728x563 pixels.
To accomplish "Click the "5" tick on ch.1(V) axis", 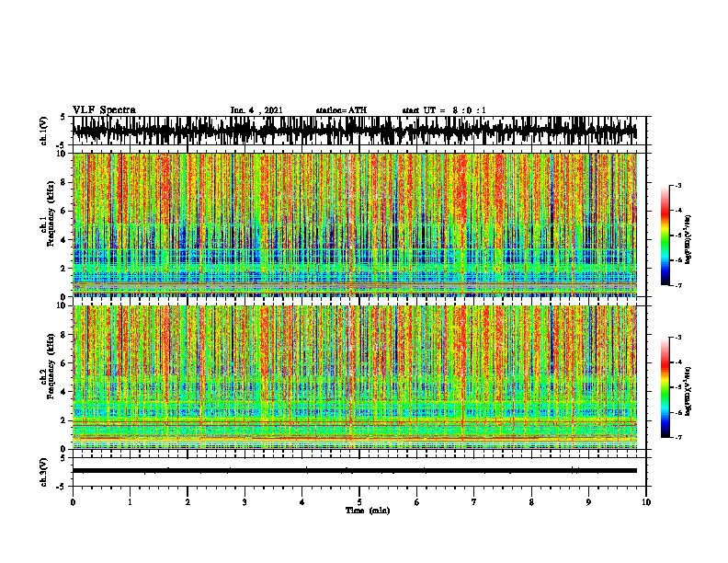I will coord(63,118).
